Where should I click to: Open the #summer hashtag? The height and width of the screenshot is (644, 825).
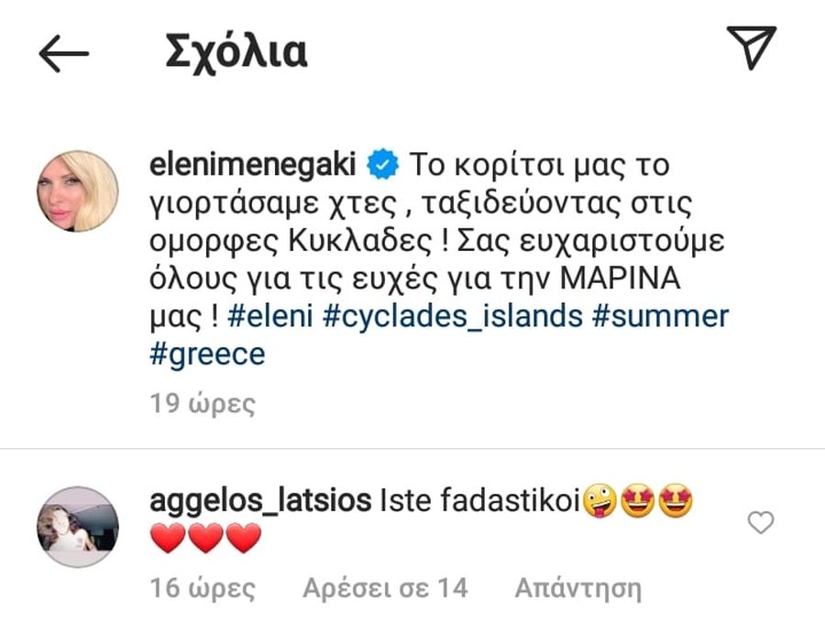click(660, 316)
